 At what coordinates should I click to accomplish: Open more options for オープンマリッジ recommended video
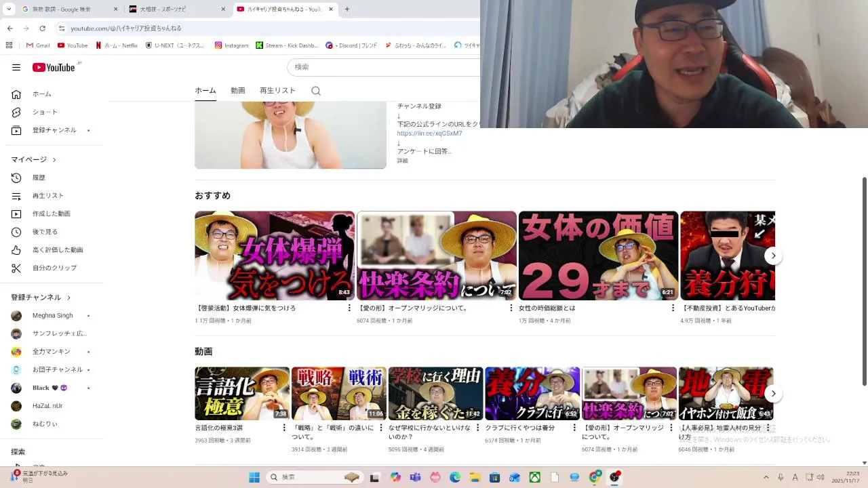point(511,308)
